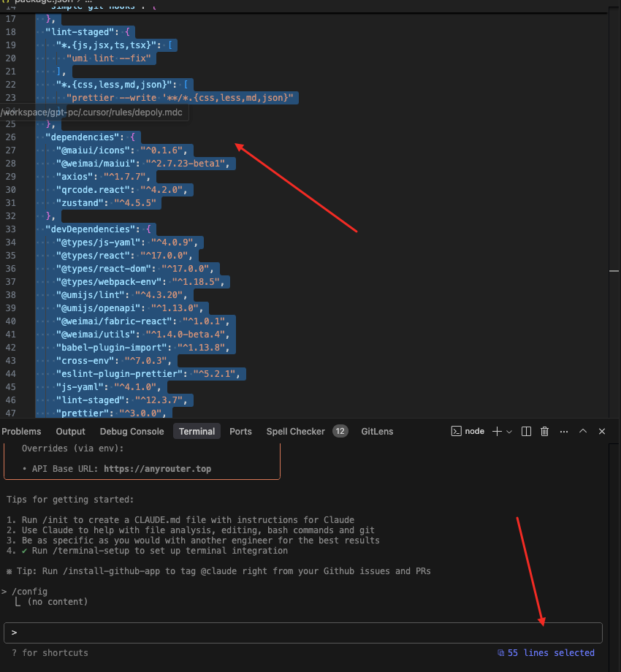
Task: Toggle the panel maximize chevron
Action: (582, 431)
